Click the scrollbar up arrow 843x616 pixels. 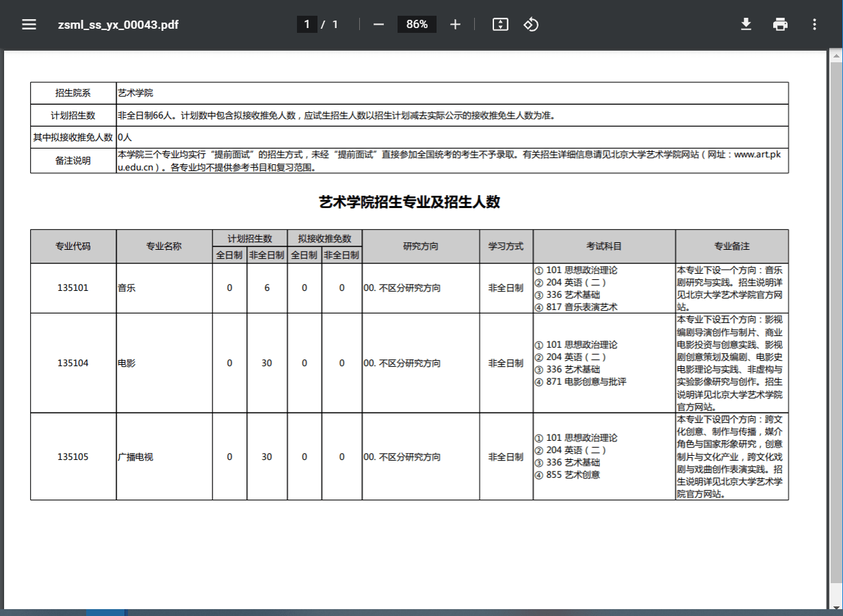click(x=835, y=55)
